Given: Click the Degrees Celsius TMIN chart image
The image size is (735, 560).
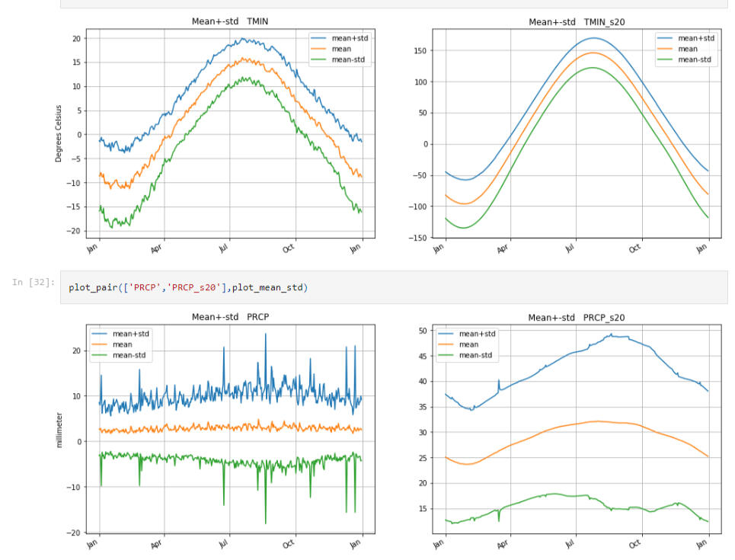Looking at the screenshot, I should point(228,133).
